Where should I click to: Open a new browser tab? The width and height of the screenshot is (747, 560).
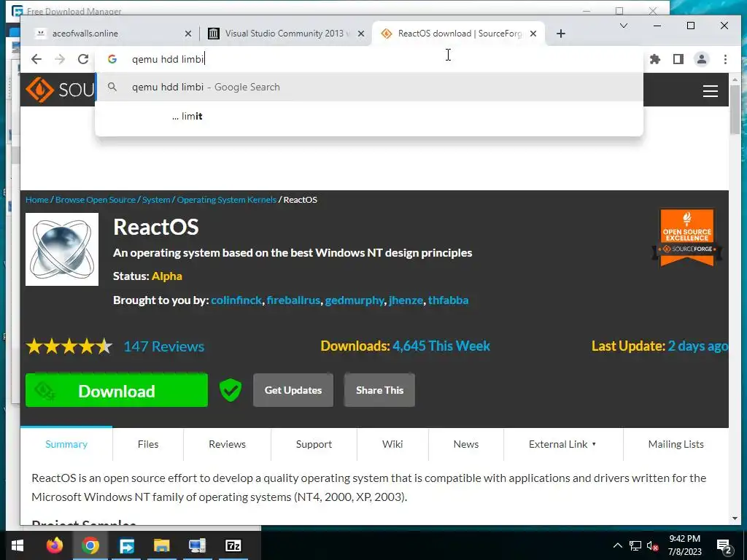tap(561, 34)
